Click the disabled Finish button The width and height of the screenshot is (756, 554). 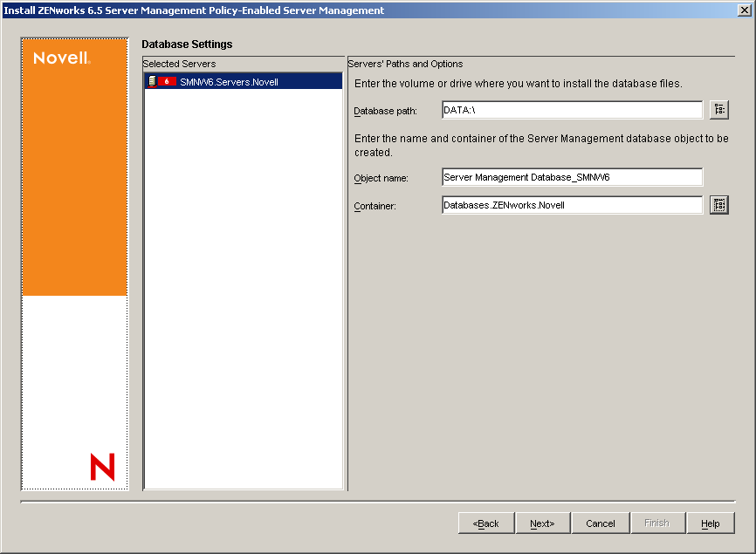(657, 523)
